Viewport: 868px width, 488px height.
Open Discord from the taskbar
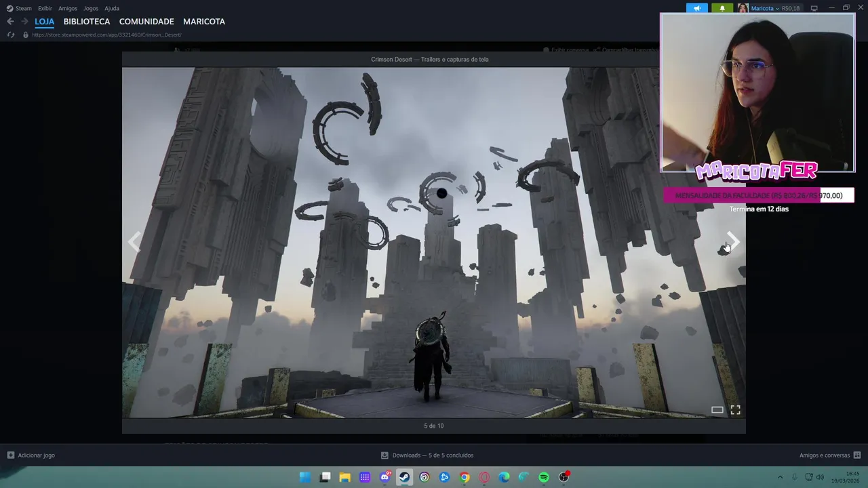coord(385,477)
